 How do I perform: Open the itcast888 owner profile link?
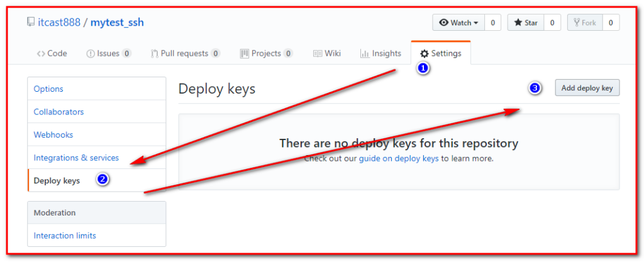tap(59, 22)
